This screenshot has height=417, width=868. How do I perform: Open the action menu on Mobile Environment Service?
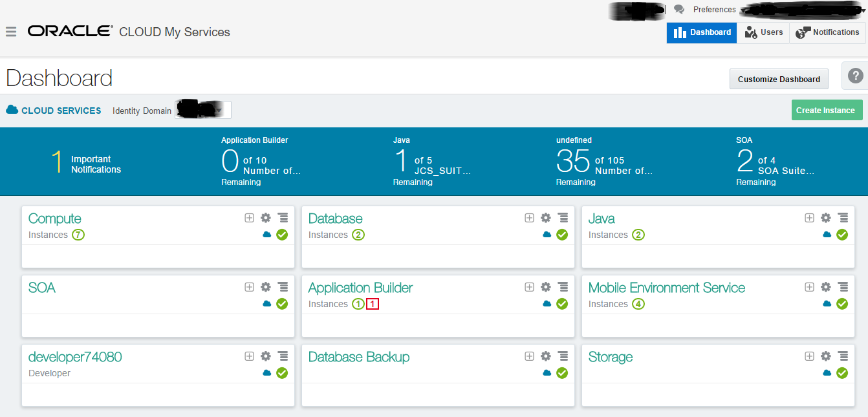(x=842, y=286)
